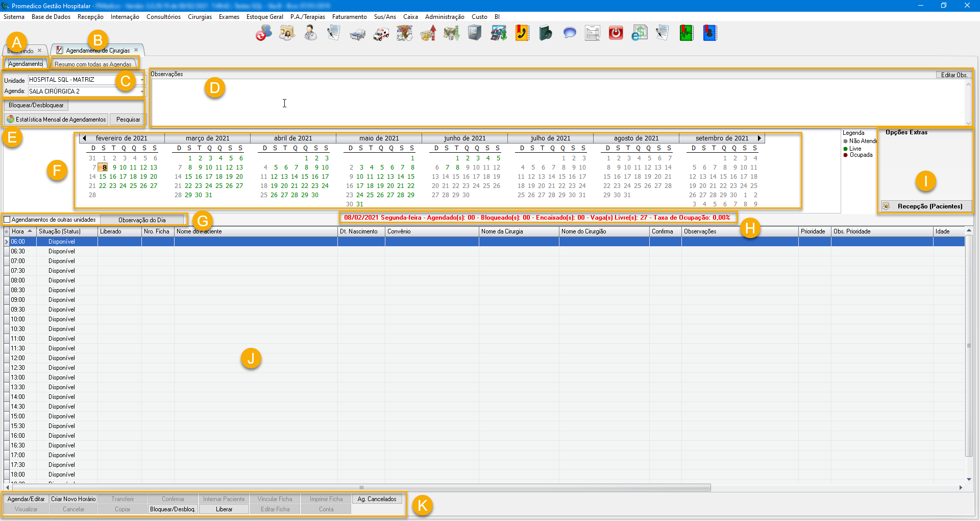Image resolution: width=980 pixels, height=521 pixels.
Task: Open the green heartbeat monitor icon
Action: coord(686,33)
